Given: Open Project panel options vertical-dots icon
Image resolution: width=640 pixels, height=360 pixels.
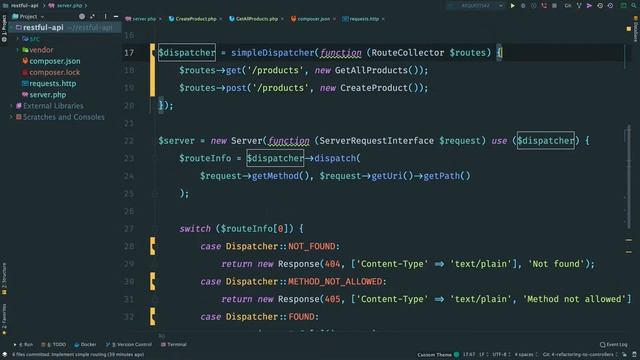Looking at the screenshot, I should pos(105,16).
